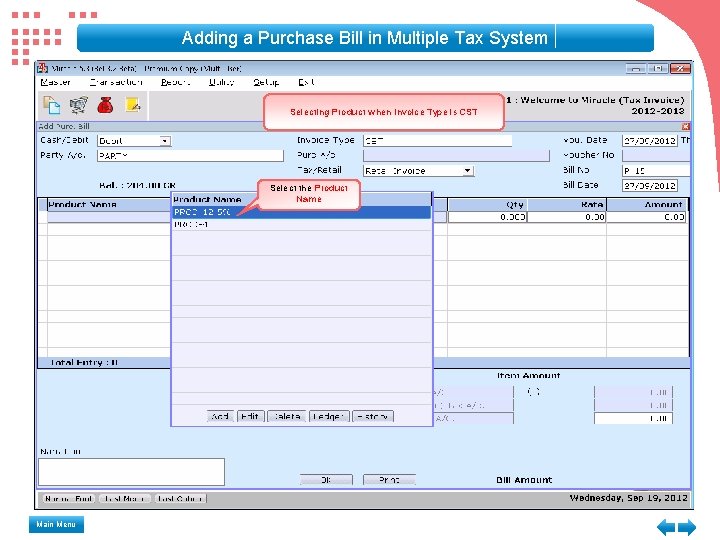Open the Report menu
This screenshot has width=720, height=540.
pos(175,82)
